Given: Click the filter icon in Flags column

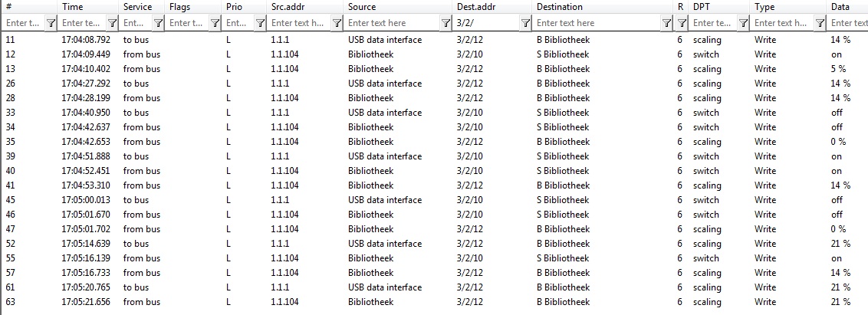Looking at the screenshot, I should pyautogui.click(x=214, y=23).
